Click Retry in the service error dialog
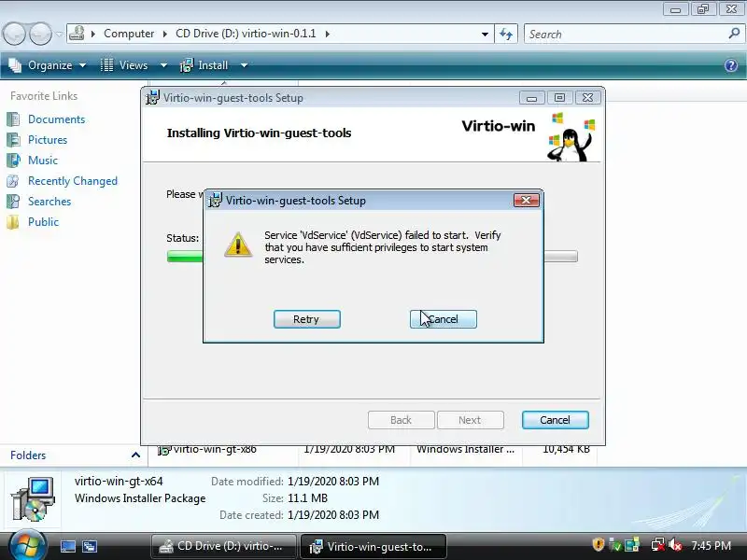Image resolution: width=747 pixels, height=560 pixels. (x=307, y=319)
